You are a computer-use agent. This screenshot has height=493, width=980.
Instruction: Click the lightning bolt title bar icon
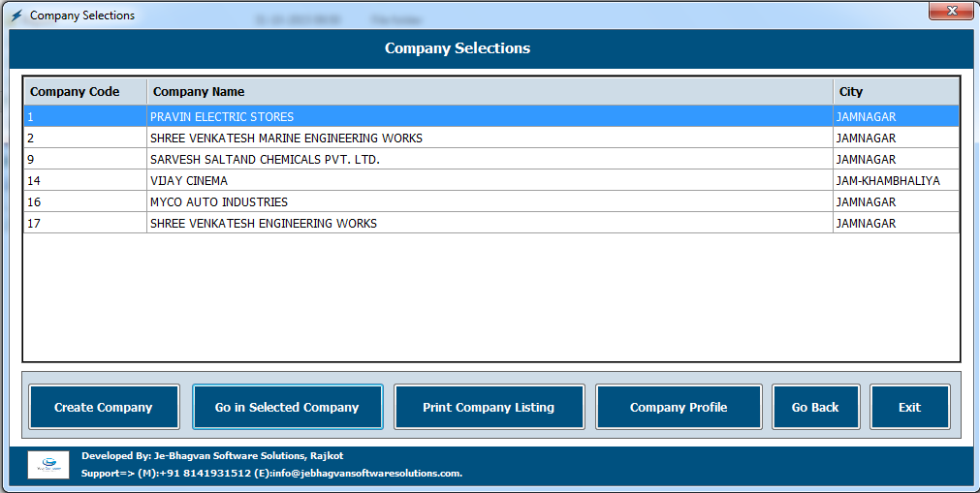pyautogui.click(x=16, y=15)
